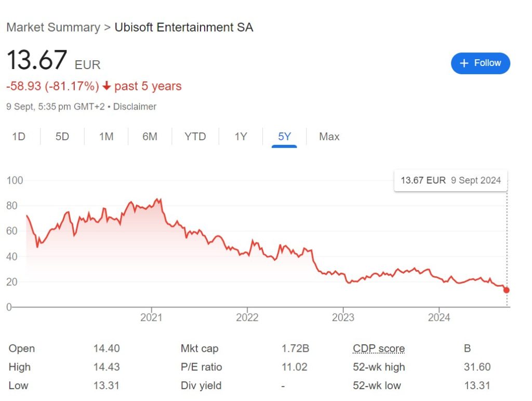This screenshot has width=532, height=401.
Task: Click the red endpoint dot on chart
Action: pyautogui.click(x=507, y=290)
